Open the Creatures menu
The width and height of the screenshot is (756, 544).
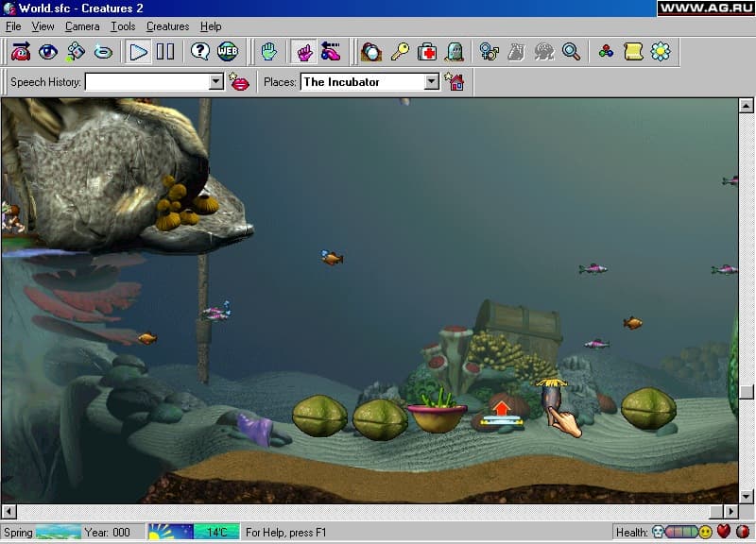pos(168,26)
